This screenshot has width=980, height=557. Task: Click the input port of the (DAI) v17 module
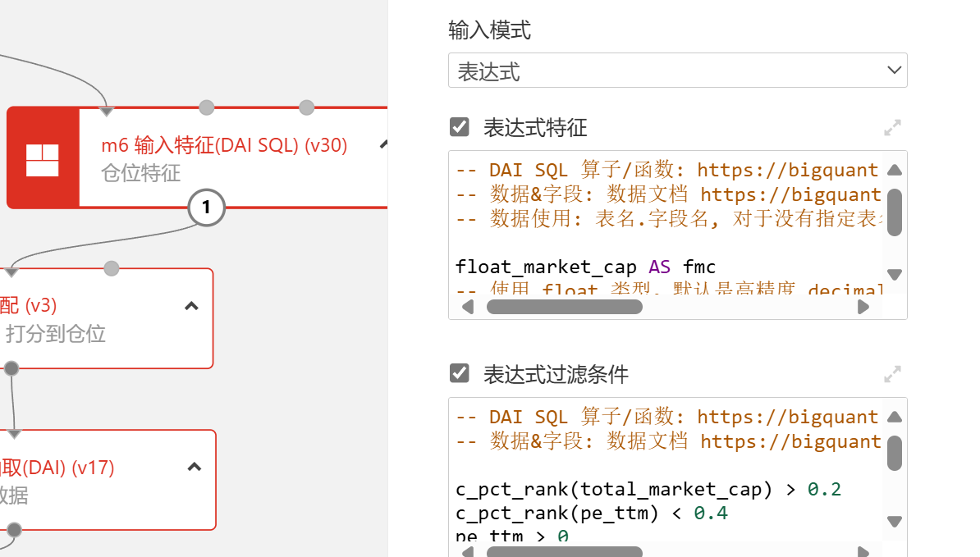click(14, 433)
